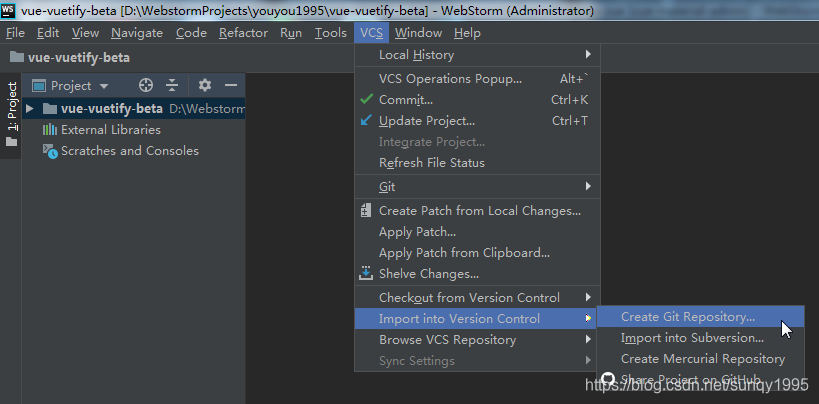Click the blue arrow Update Project icon

367,121
